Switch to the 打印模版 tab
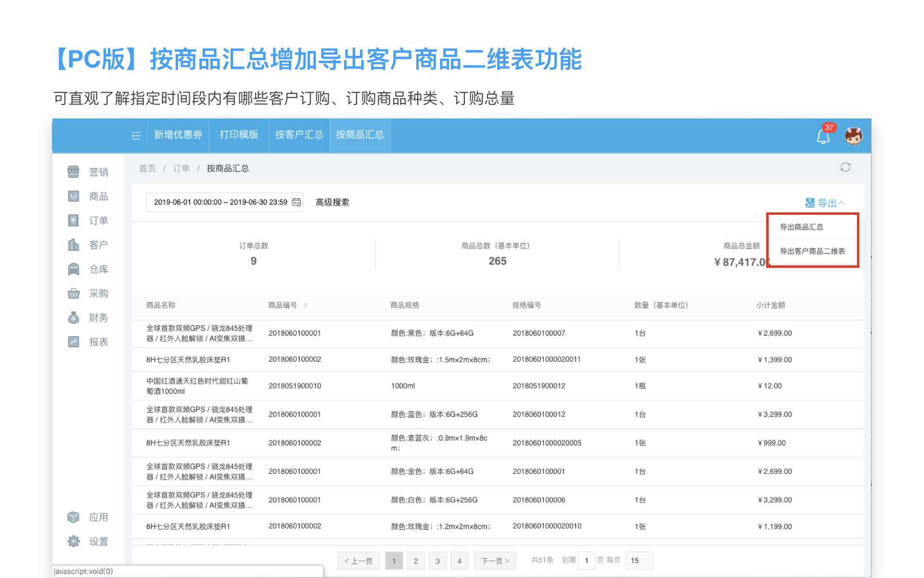The height and width of the screenshot is (578, 924). (x=239, y=135)
